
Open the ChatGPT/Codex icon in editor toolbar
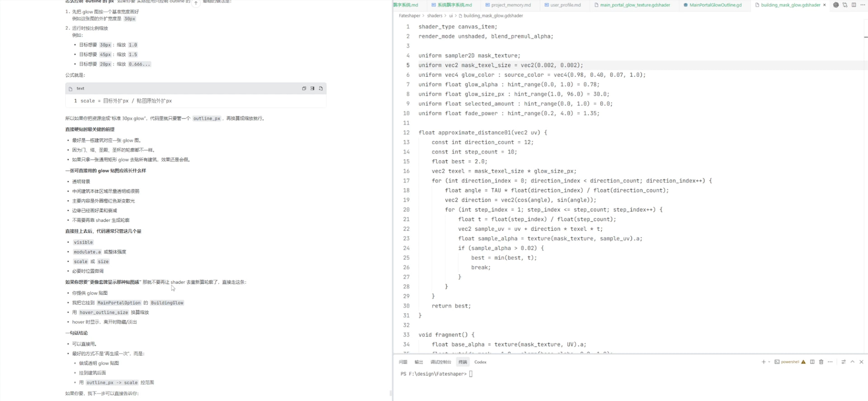point(836,5)
